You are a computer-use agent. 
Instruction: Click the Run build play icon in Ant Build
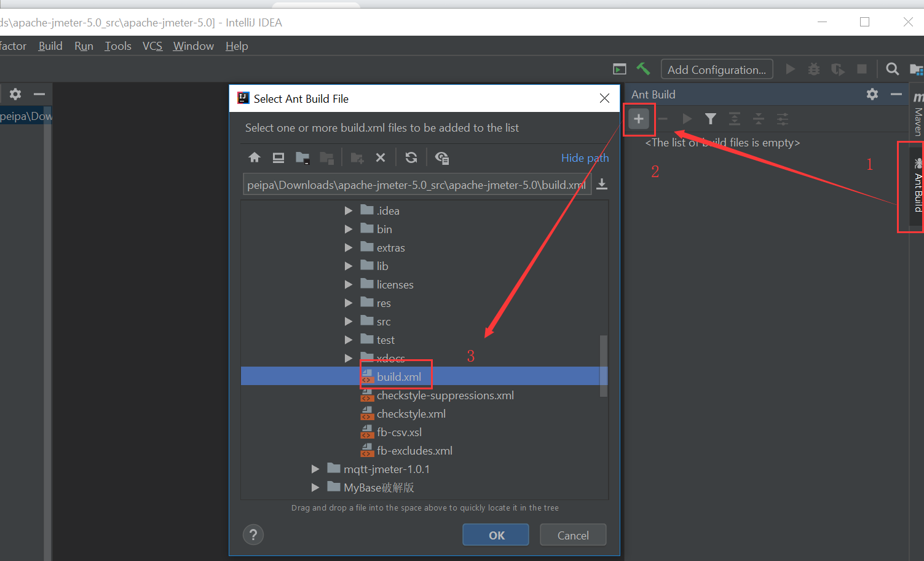[687, 119]
